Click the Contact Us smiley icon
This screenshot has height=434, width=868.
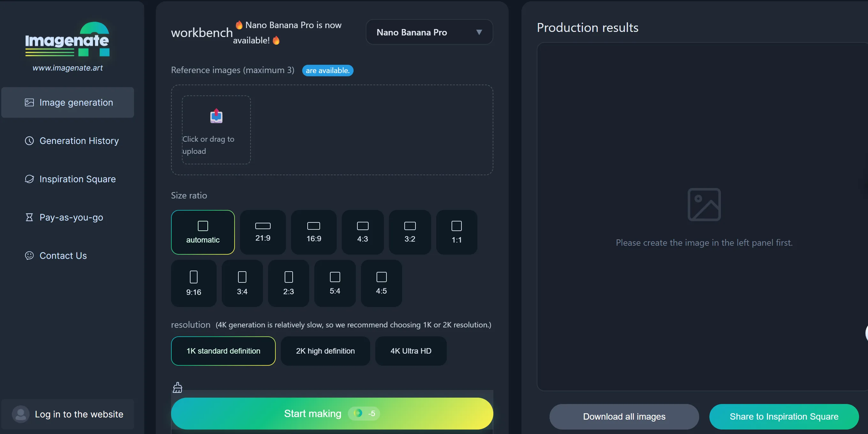coord(29,255)
